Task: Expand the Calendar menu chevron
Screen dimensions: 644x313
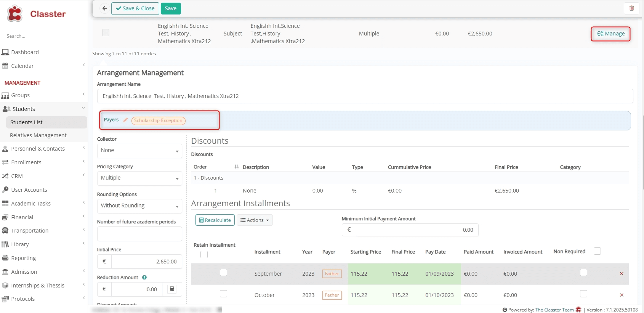Action: pyautogui.click(x=83, y=65)
